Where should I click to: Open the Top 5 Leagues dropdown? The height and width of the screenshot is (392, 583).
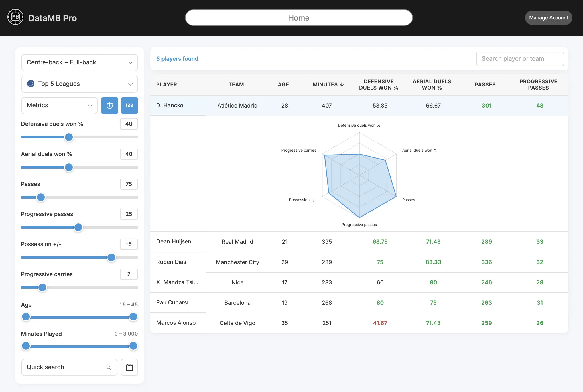80,84
